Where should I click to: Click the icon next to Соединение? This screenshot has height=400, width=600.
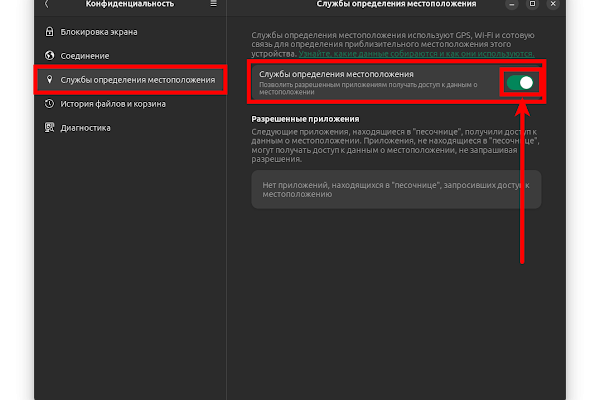coord(50,56)
